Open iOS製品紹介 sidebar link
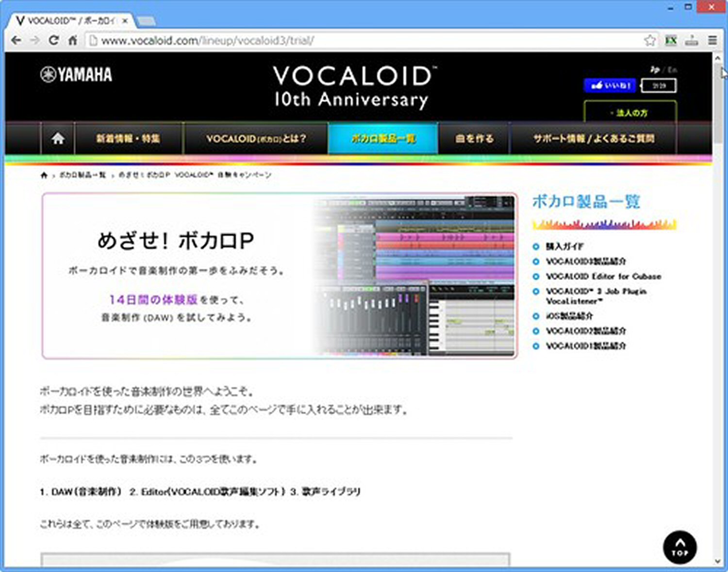The width and height of the screenshot is (728, 572). coord(569,316)
